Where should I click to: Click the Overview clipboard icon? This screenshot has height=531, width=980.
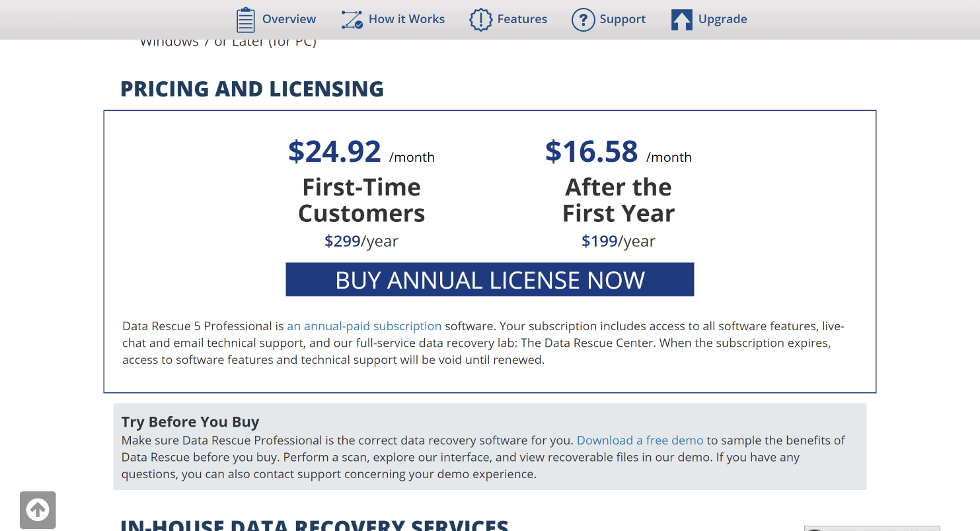(245, 20)
